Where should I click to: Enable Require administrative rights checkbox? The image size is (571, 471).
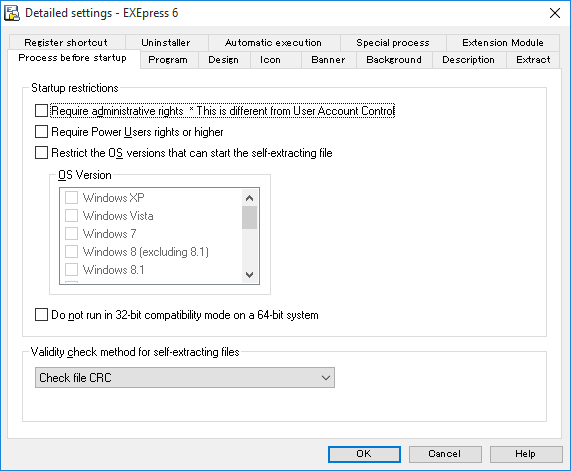pyautogui.click(x=41, y=111)
